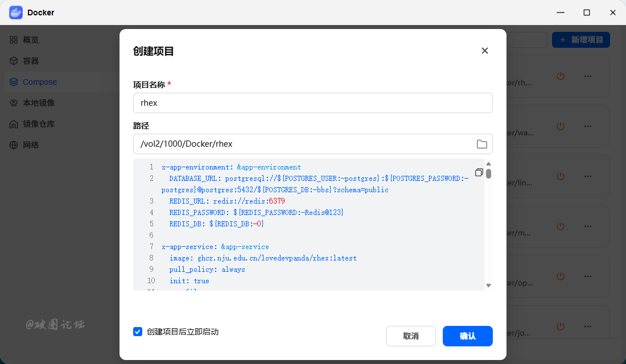This screenshot has width=626, height=364.
Task: Click the 确认 confirm button
Action: click(x=467, y=336)
